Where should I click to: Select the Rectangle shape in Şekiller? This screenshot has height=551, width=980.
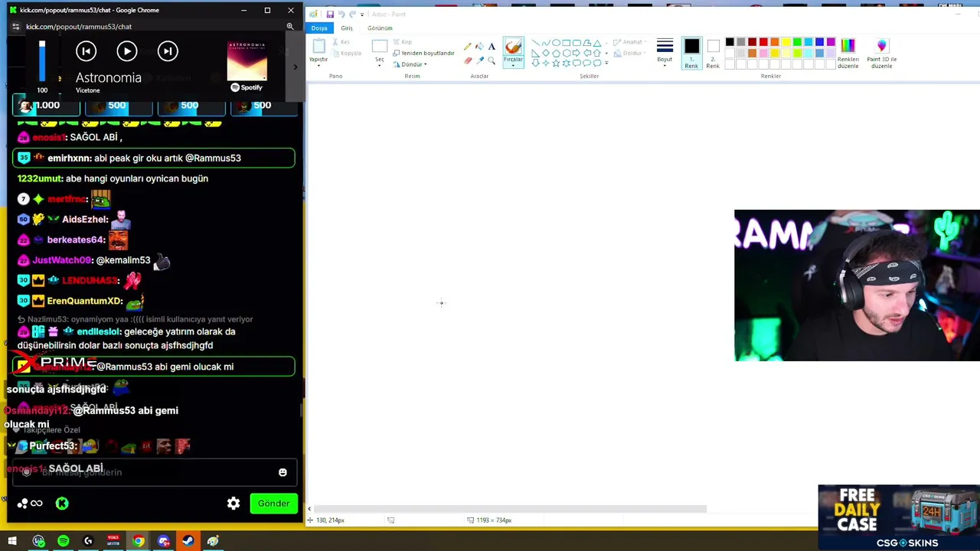coord(566,42)
